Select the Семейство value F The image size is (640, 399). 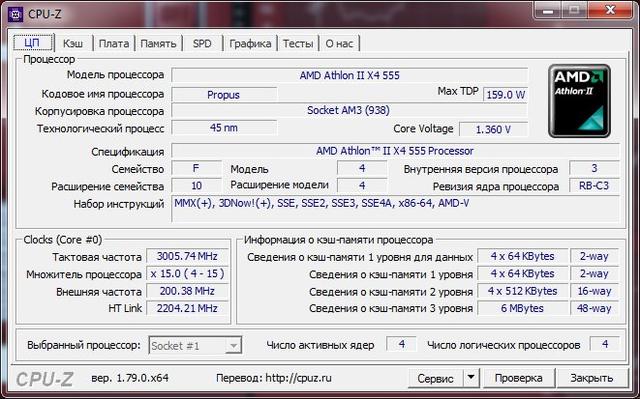pyautogui.click(x=196, y=168)
